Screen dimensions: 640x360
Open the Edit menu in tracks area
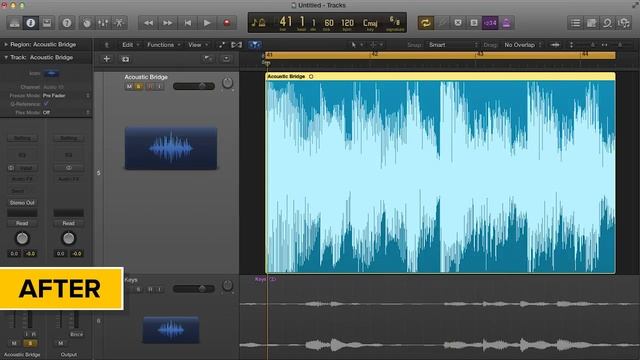(x=130, y=45)
